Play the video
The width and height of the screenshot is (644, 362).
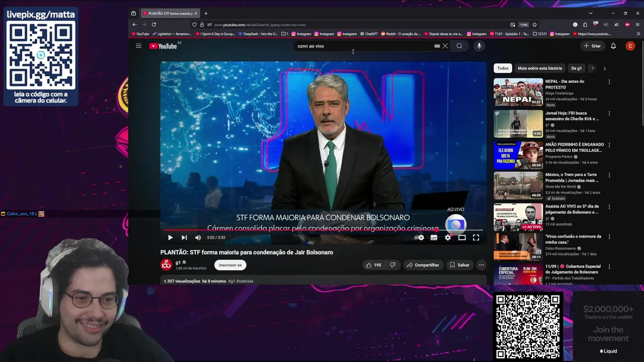(170, 238)
